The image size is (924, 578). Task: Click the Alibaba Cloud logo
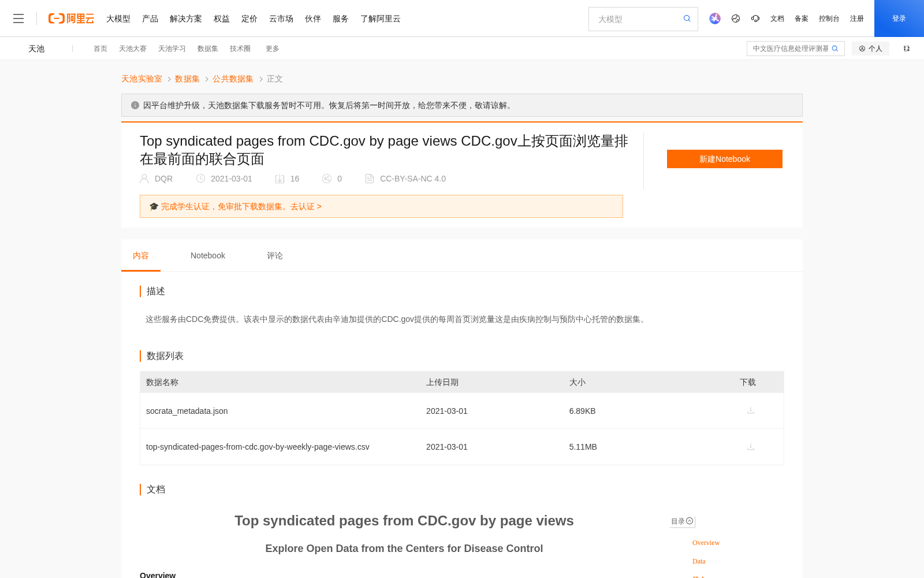coord(71,18)
